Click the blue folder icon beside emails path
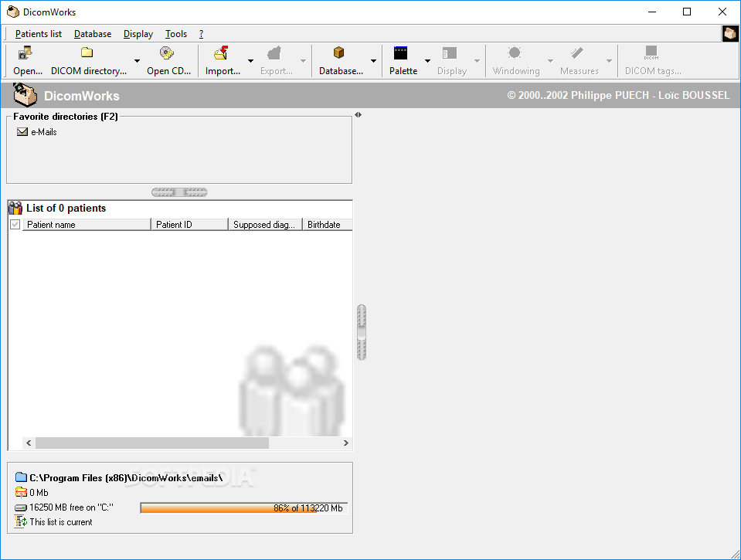The width and height of the screenshot is (741, 560). [21, 477]
